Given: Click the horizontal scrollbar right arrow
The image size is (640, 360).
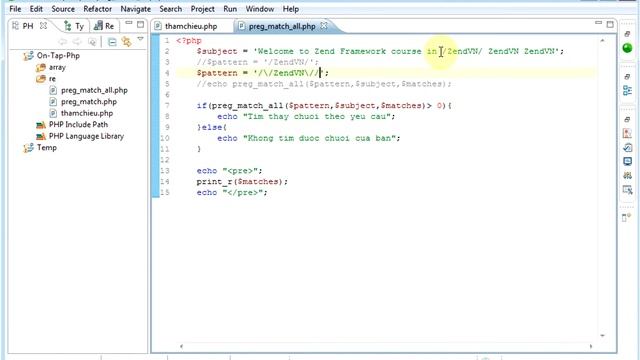Looking at the screenshot, I should click(591, 346).
